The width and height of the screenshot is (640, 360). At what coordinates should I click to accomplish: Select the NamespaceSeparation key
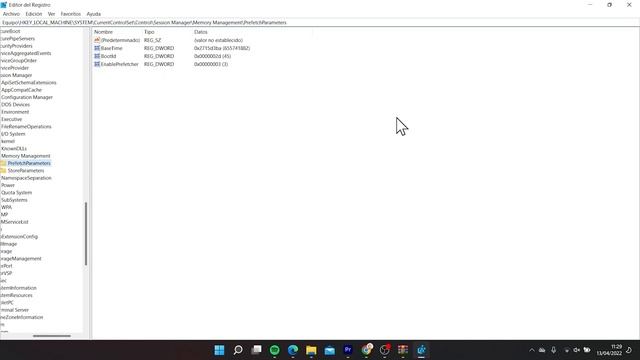[x=26, y=178]
